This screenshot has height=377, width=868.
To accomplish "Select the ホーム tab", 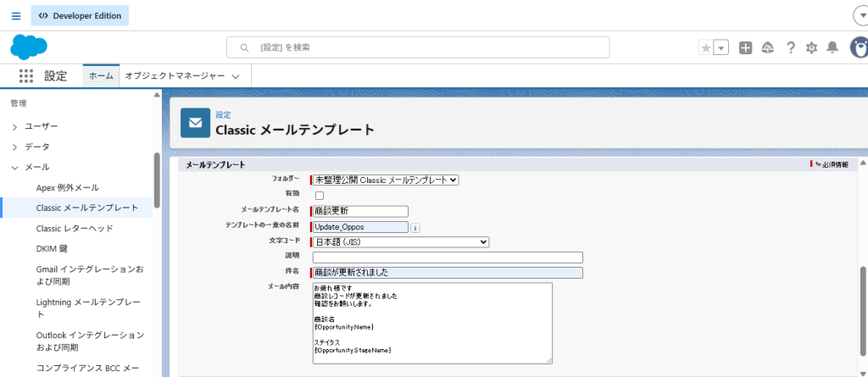I will click(102, 76).
